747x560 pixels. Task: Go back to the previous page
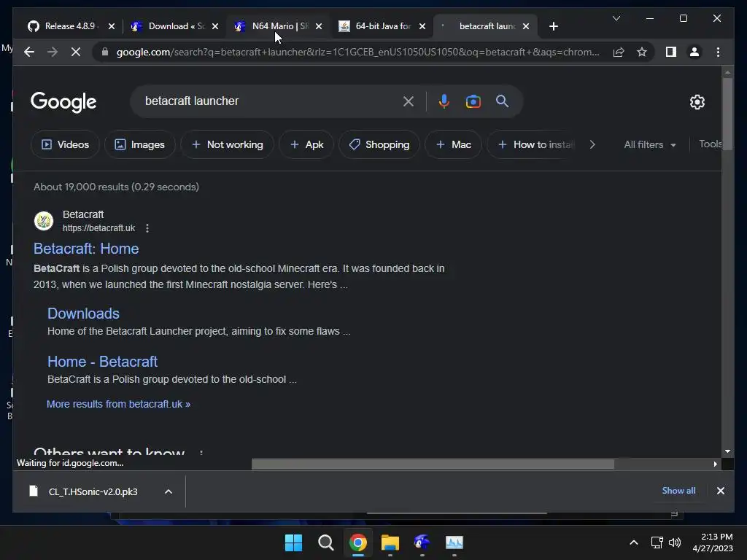29,52
